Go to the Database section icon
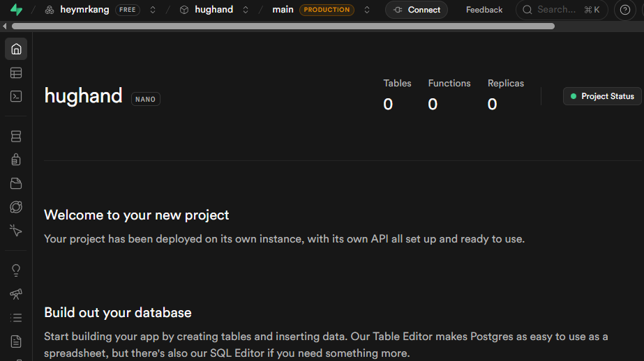 pyautogui.click(x=16, y=137)
